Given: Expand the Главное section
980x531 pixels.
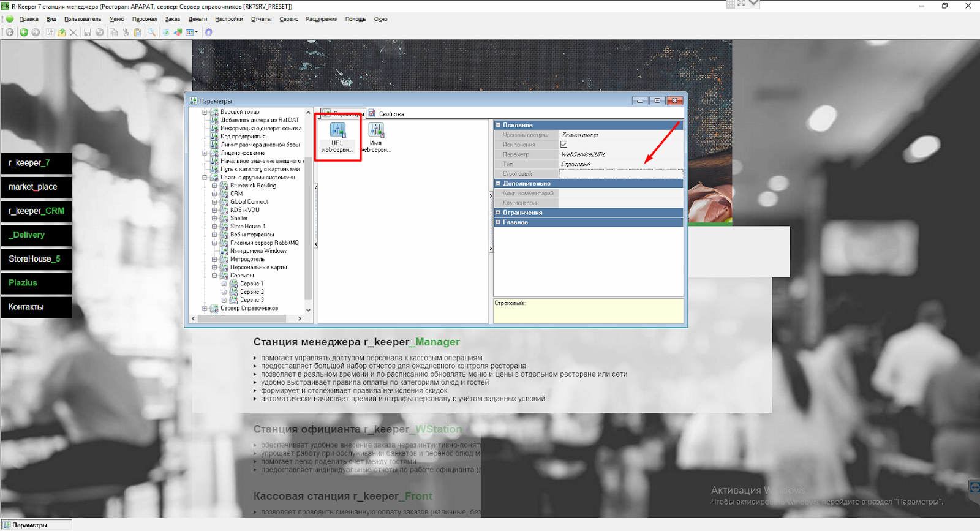Looking at the screenshot, I should 498,222.
